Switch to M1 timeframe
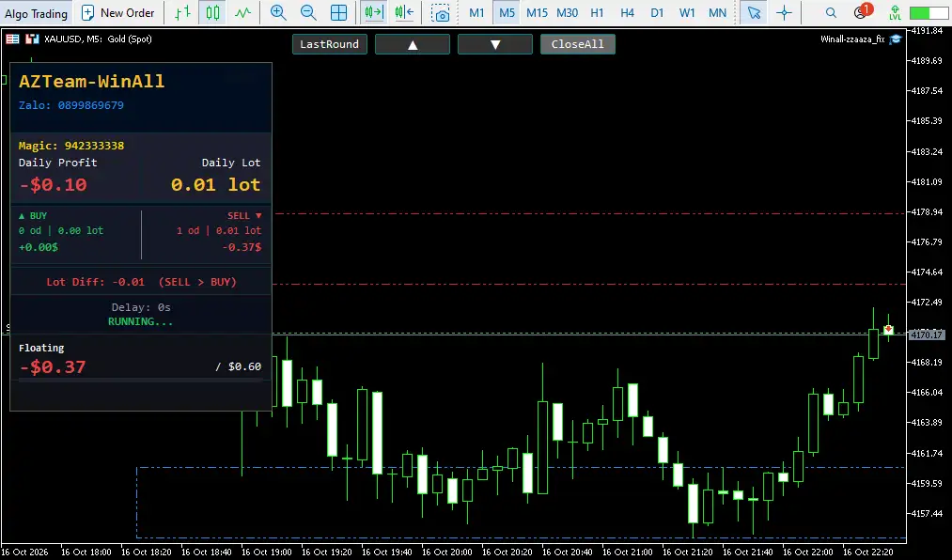The height and width of the screenshot is (560, 952). 476,13
